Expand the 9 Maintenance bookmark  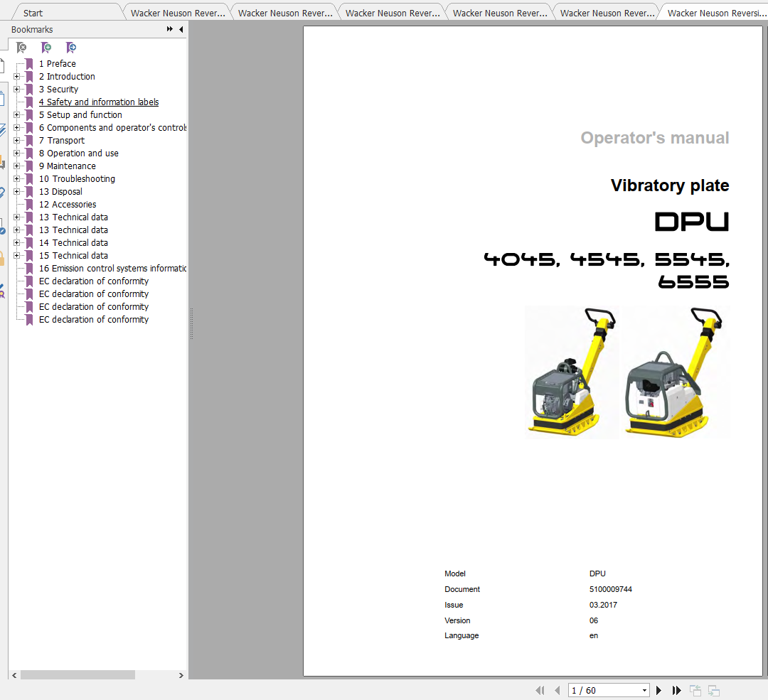click(x=16, y=166)
